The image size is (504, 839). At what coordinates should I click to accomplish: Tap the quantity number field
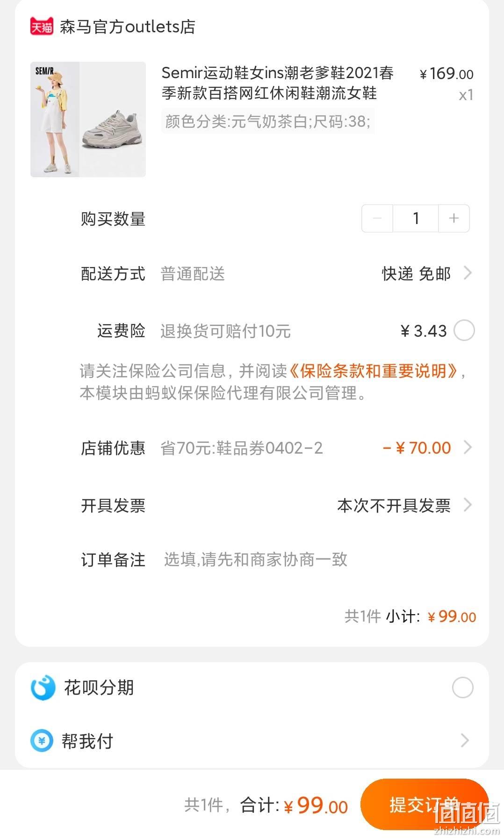click(x=416, y=218)
